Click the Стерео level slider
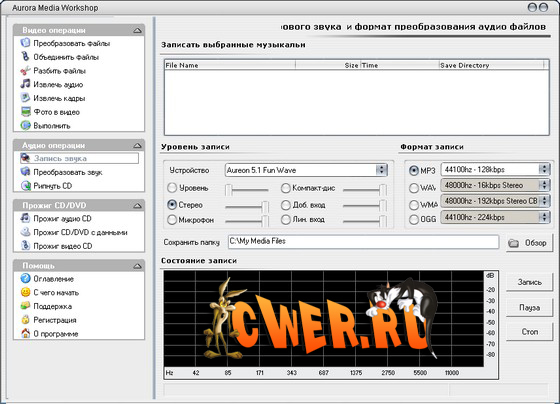Viewport: 560px width, 404px height. (x=247, y=206)
